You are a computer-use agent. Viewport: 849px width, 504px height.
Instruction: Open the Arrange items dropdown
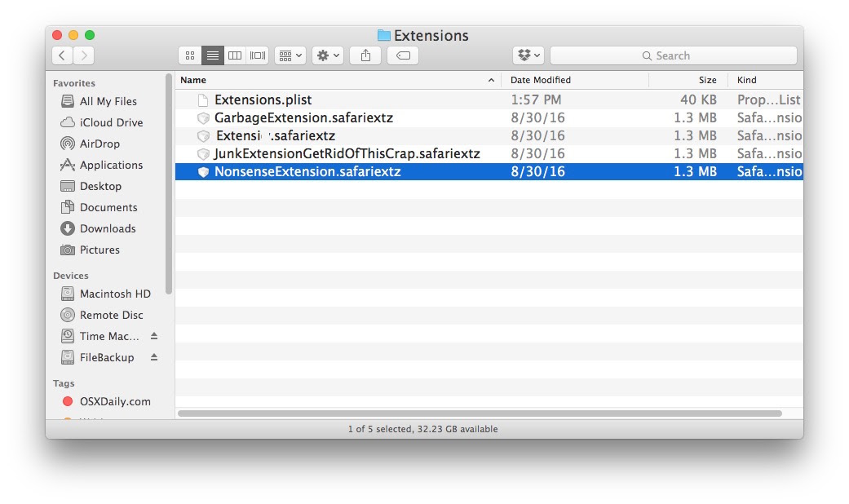pos(290,55)
